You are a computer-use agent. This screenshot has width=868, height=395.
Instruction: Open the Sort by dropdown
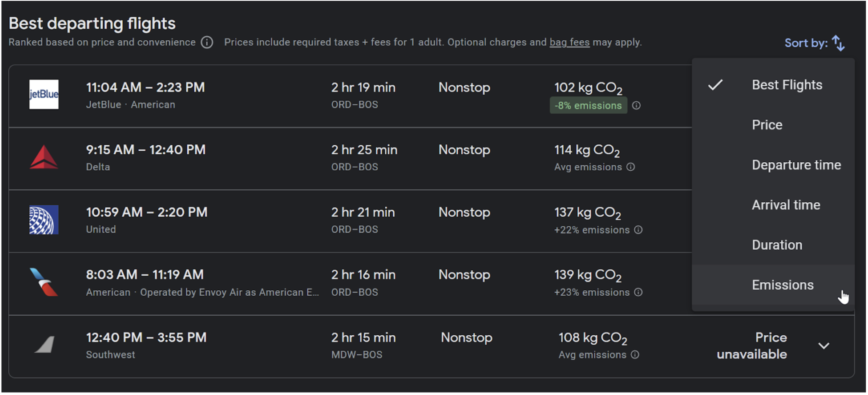pyautogui.click(x=814, y=43)
